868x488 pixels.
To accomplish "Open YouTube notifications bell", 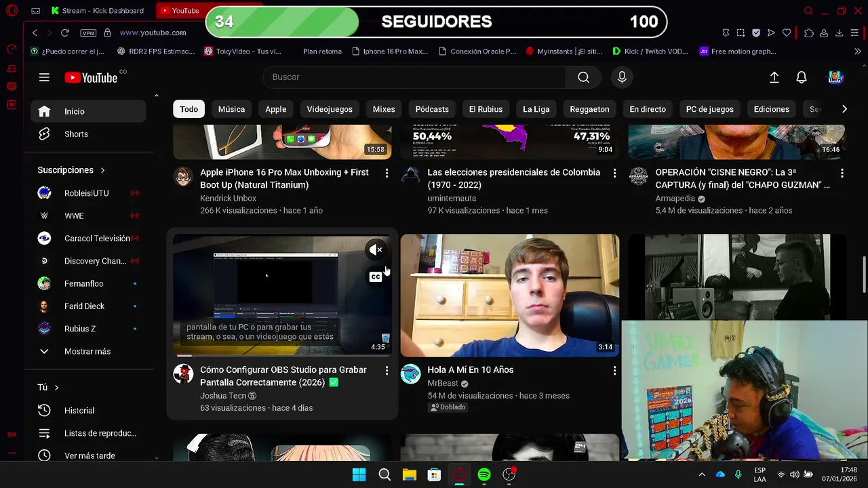I will pyautogui.click(x=802, y=77).
